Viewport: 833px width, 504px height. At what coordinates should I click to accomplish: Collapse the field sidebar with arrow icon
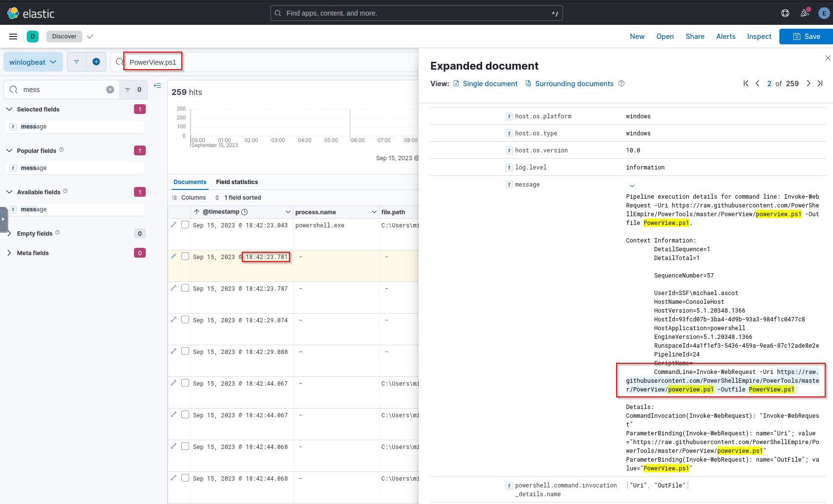tap(157, 86)
